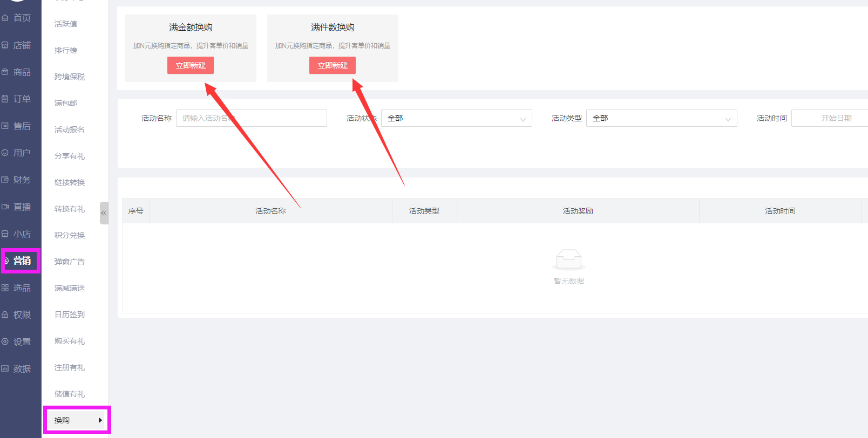Screen dimensions: 868x438
Task: Click 立即新建 under 满件数换购
Action: (x=333, y=65)
